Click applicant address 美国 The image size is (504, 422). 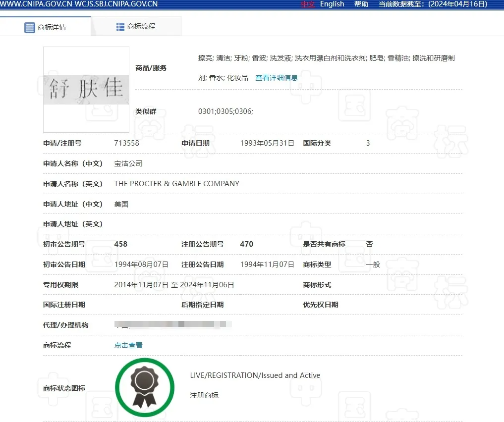coord(121,204)
